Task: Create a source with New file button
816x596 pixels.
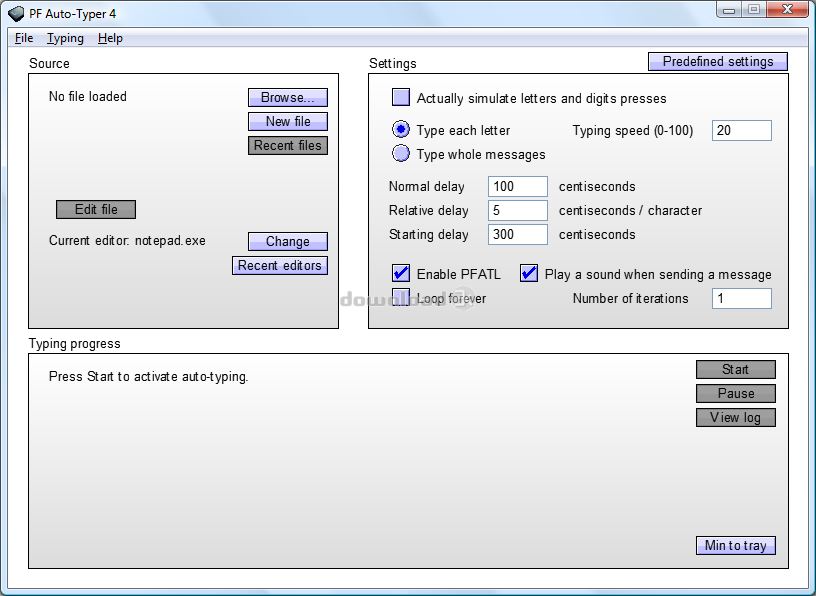Action: (288, 121)
